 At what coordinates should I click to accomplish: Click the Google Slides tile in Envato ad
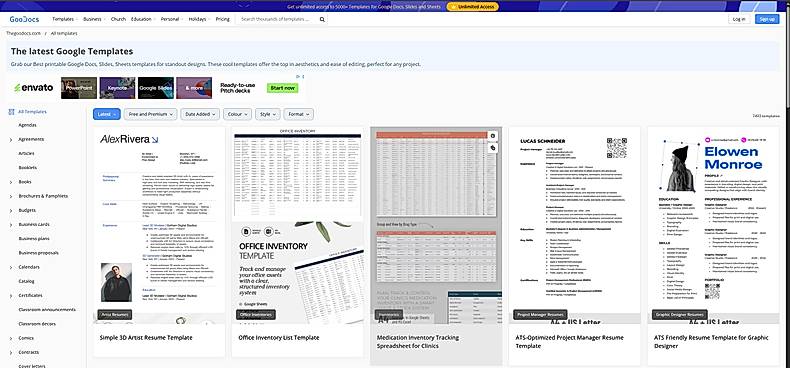click(x=156, y=88)
